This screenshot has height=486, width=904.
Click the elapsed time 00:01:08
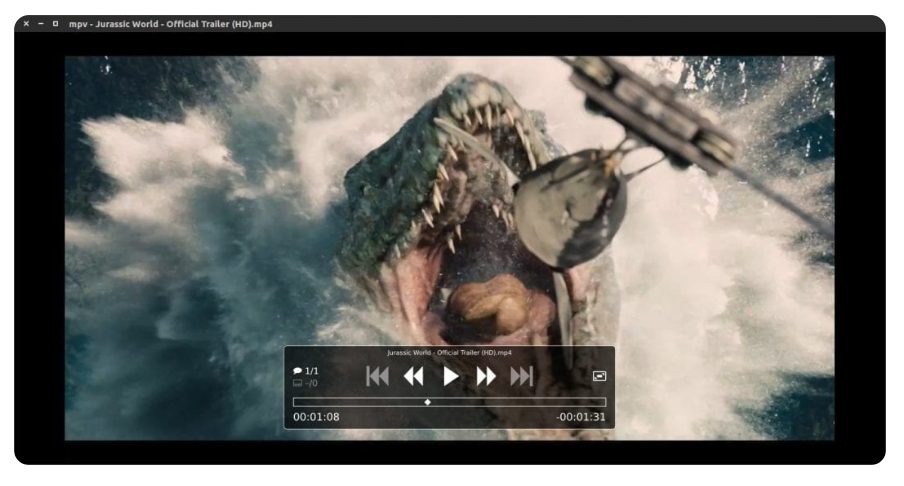(x=316, y=417)
